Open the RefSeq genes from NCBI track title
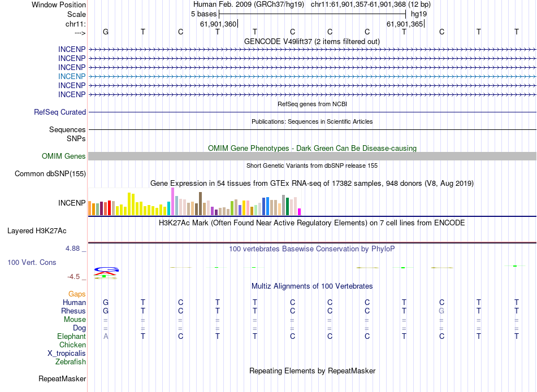 tap(312, 104)
